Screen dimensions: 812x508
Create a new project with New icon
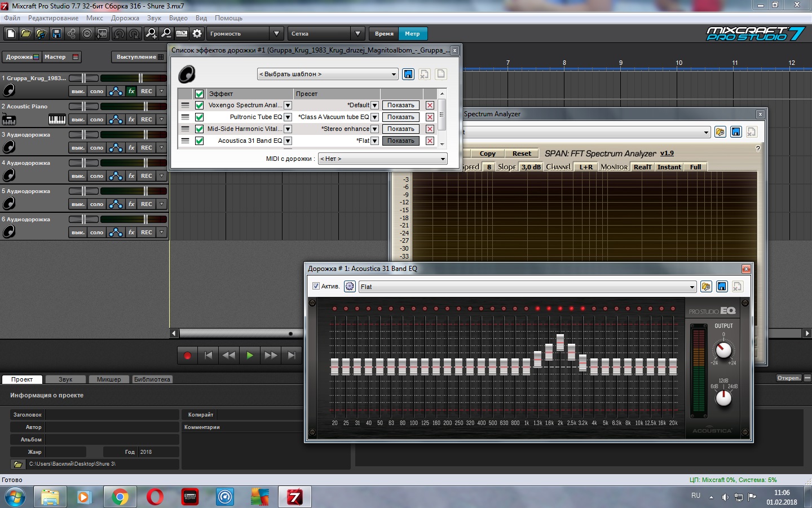pos(11,34)
